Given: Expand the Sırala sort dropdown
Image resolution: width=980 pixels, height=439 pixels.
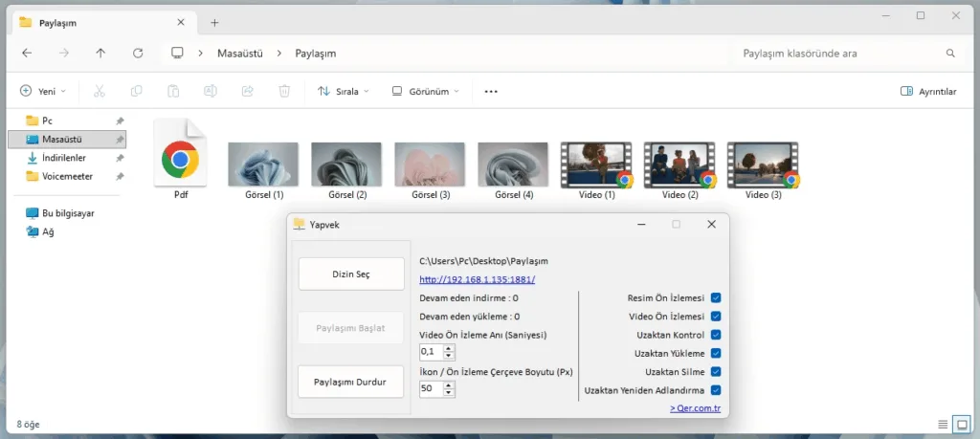Looking at the screenshot, I should pos(344,92).
